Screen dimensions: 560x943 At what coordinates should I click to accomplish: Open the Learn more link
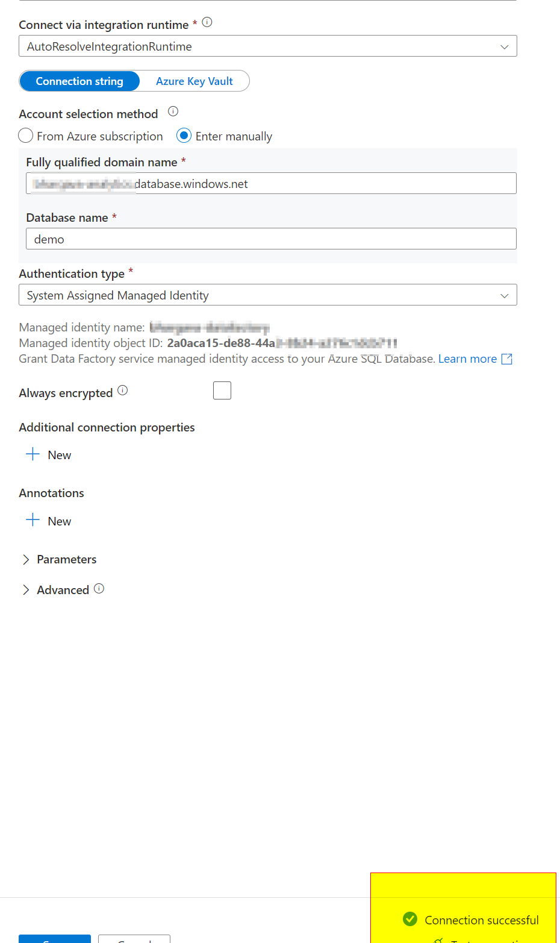(x=467, y=359)
